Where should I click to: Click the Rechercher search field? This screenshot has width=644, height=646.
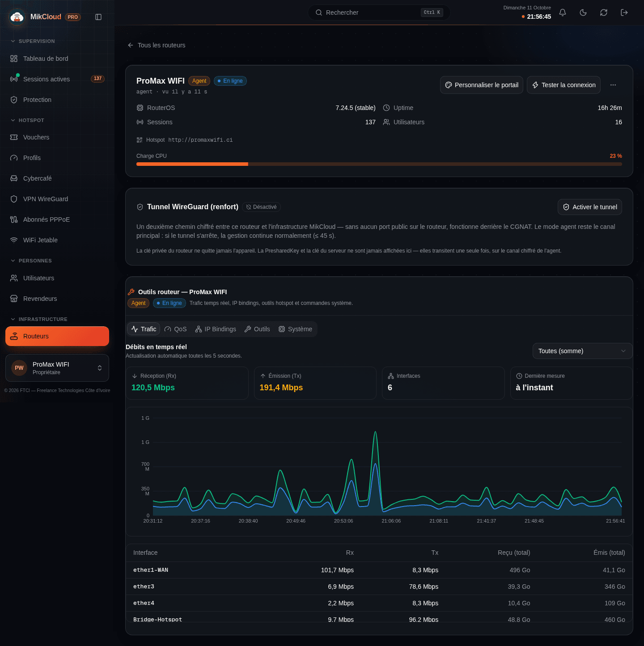(379, 13)
